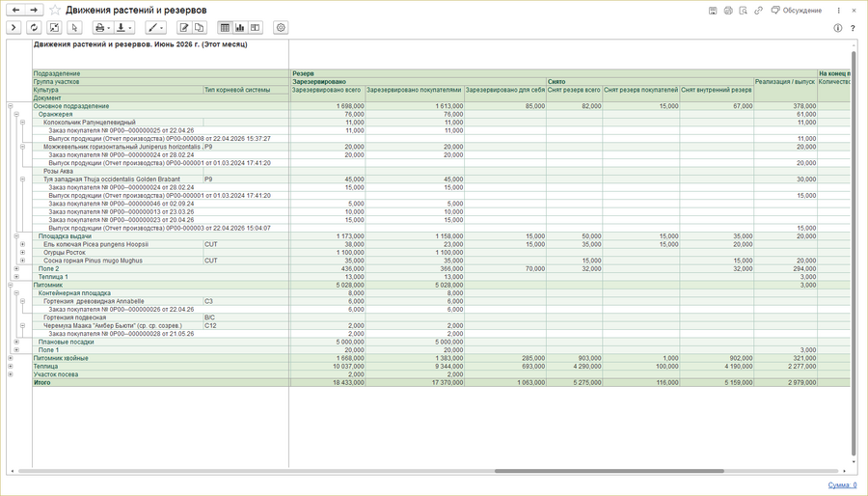Switch to table view mode

point(225,28)
